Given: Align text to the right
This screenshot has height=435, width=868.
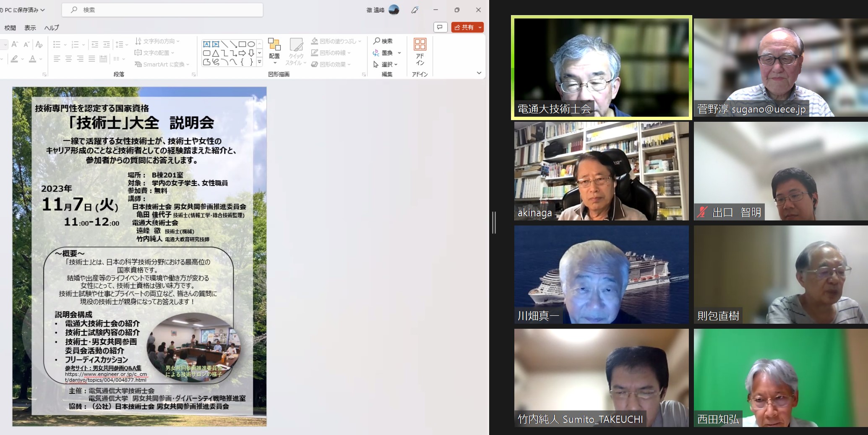Looking at the screenshot, I should pyautogui.click(x=80, y=59).
